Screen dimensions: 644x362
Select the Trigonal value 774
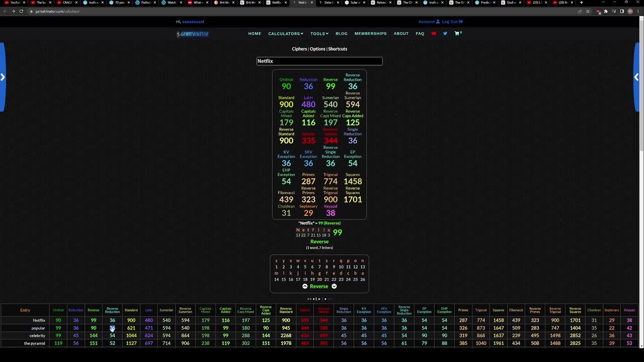tap(331, 182)
